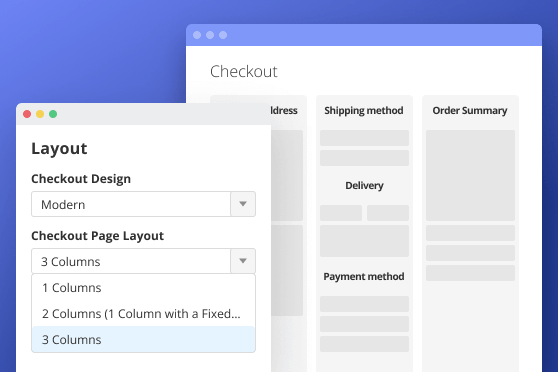This screenshot has width=558, height=372.
Task: Pick the highlighted 3 Columns list option
Action: coord(143,339)
